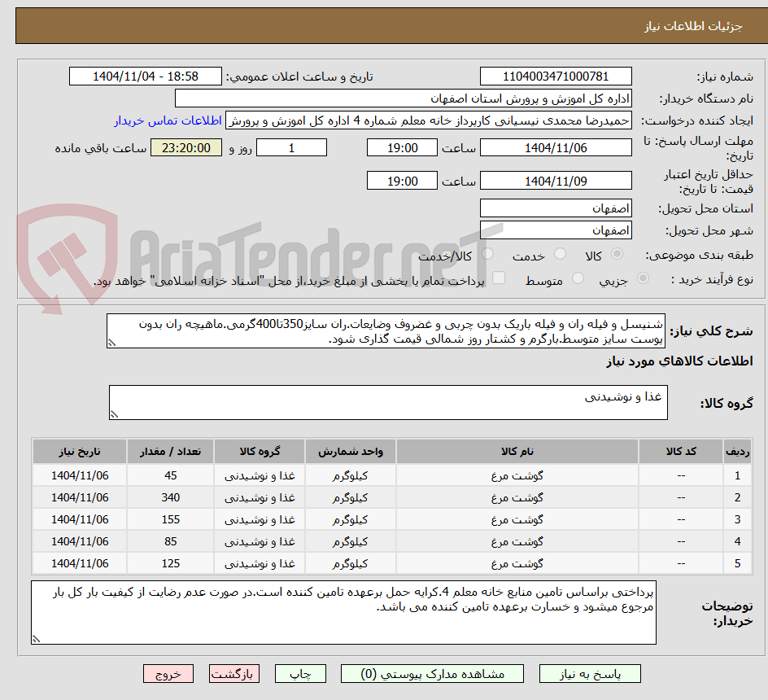Click resize handle of شرح کلی نیاز textarea
The image size is (768, 700).
coord(111,343)
